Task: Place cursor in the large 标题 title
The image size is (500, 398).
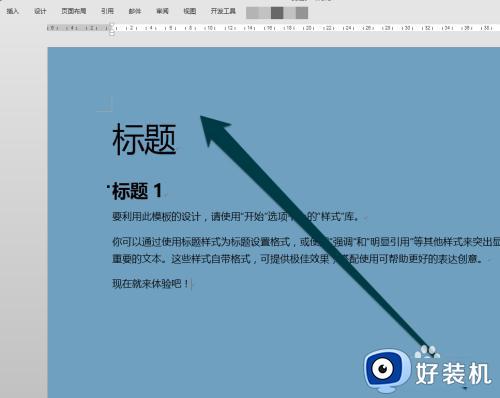Action: pyautogui.click(x=144, y=139)
